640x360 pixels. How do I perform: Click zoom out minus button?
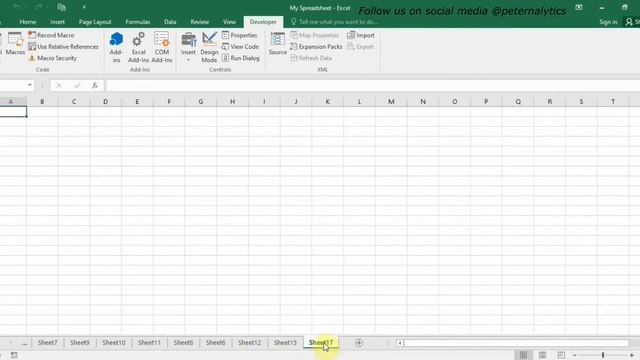tap(575, 355)
